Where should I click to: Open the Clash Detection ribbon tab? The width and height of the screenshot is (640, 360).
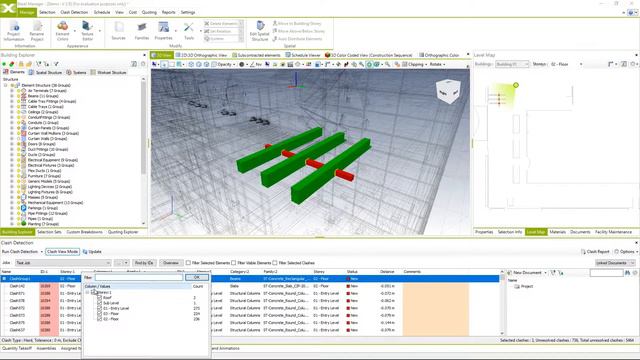click(x=74, y=13)
